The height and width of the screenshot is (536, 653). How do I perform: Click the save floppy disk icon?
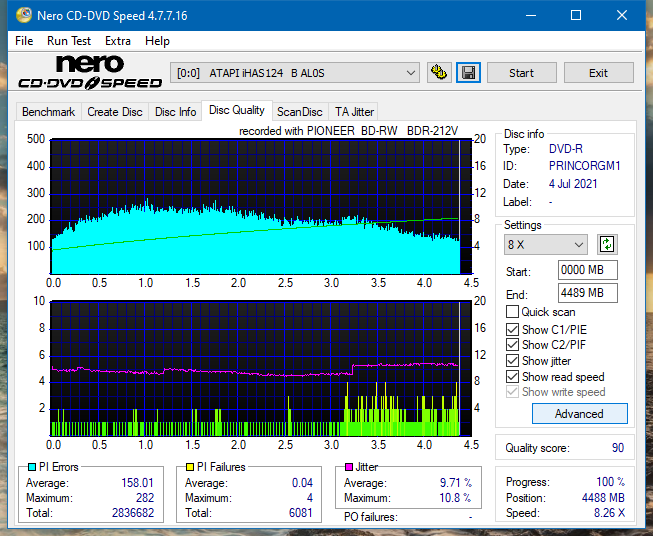click(468, 73)
